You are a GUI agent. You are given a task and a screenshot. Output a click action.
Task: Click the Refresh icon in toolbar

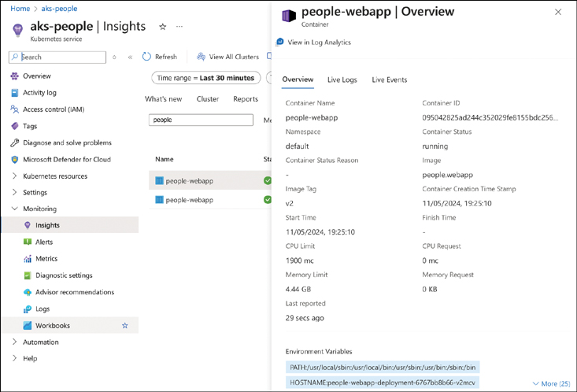point(146,57)
